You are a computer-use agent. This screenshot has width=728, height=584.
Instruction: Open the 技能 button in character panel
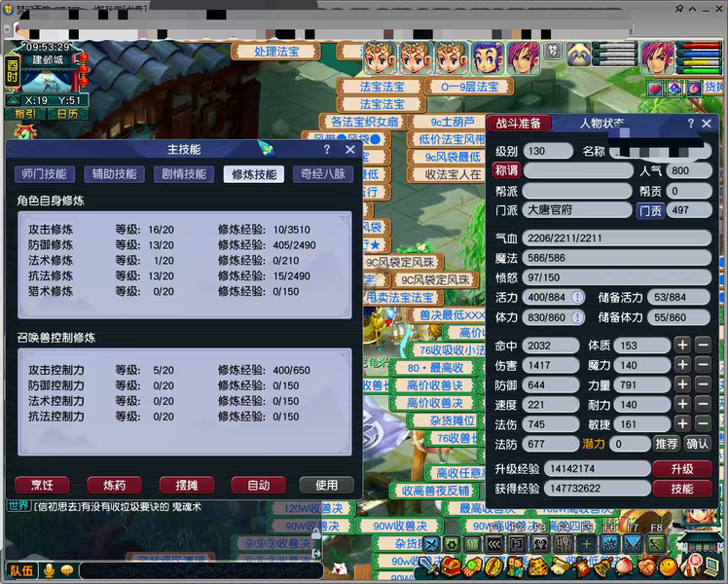[682, 489]
